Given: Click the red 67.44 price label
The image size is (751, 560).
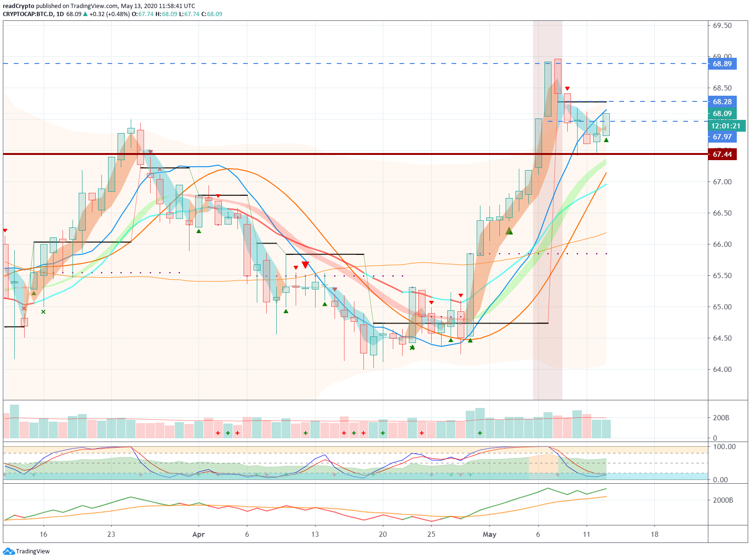Looking at the screenshot, I should coord(722,154).
